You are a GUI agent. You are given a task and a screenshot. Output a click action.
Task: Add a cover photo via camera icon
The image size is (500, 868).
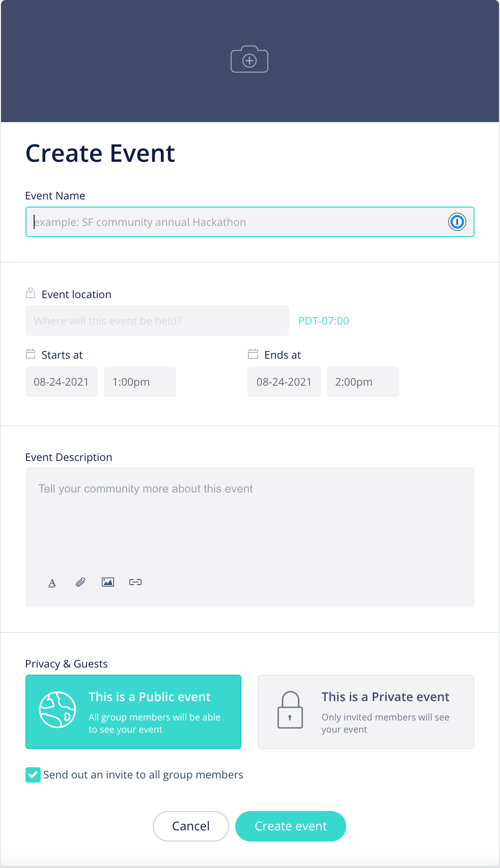[x=249, y=59]
